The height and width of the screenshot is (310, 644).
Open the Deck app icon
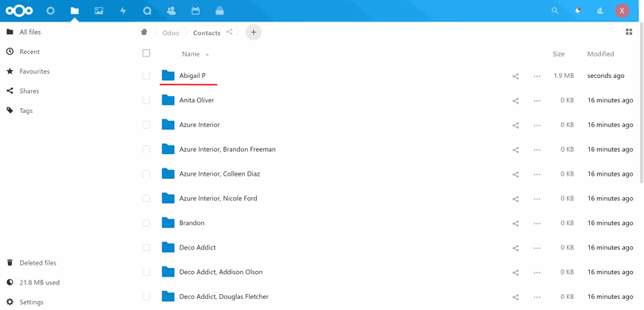[219, 11]
